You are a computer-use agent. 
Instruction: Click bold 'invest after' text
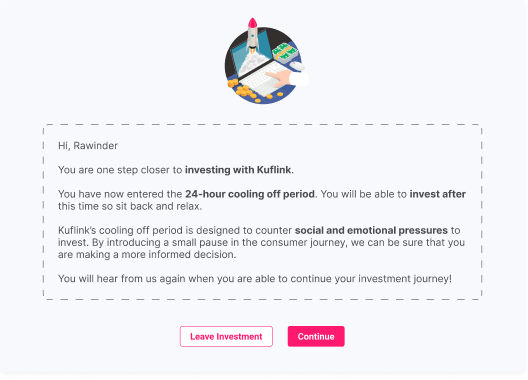pos(437,194)
